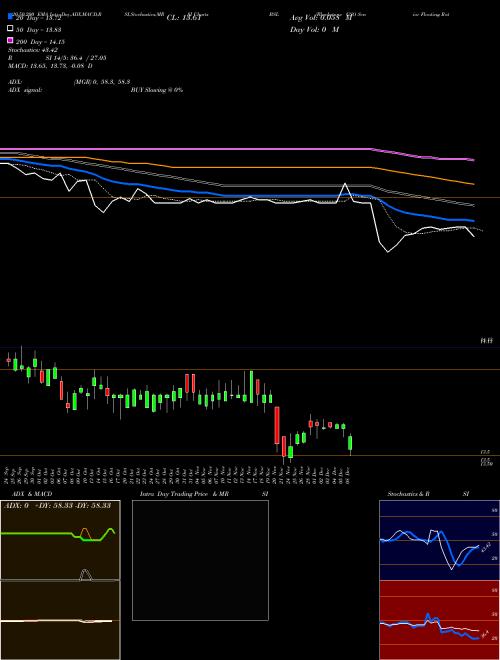
Task: Click the white 50 Day legend swatch
Action: [x=10, y=28]
